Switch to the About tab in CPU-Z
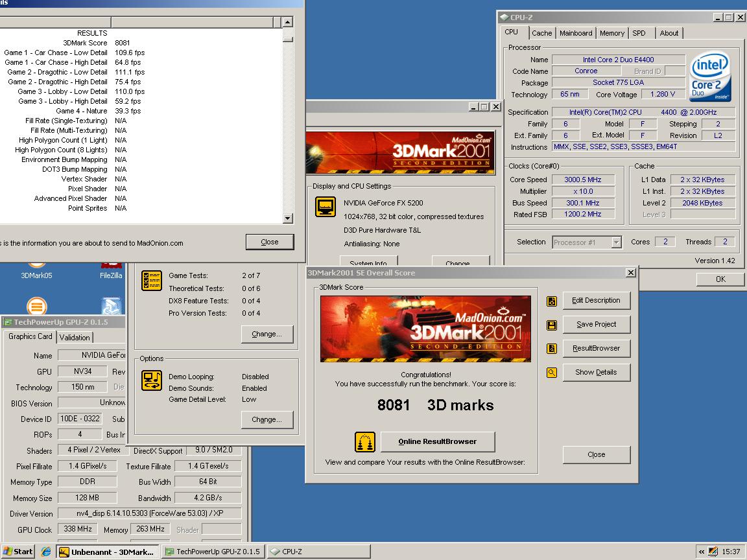 (669, 33)
